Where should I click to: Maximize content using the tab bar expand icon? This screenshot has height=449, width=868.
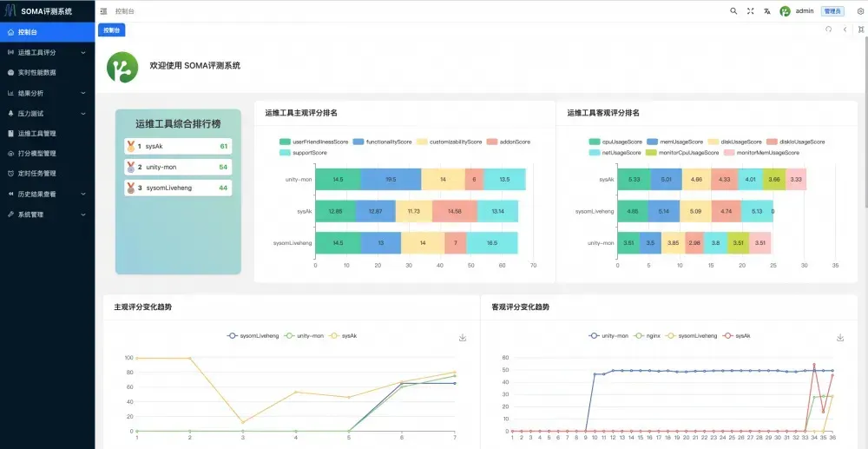861,30
